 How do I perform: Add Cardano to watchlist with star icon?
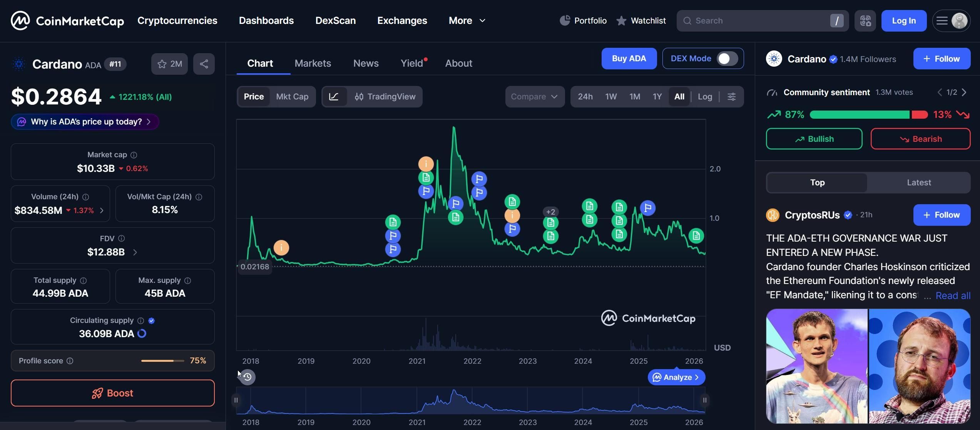point(169,64)
